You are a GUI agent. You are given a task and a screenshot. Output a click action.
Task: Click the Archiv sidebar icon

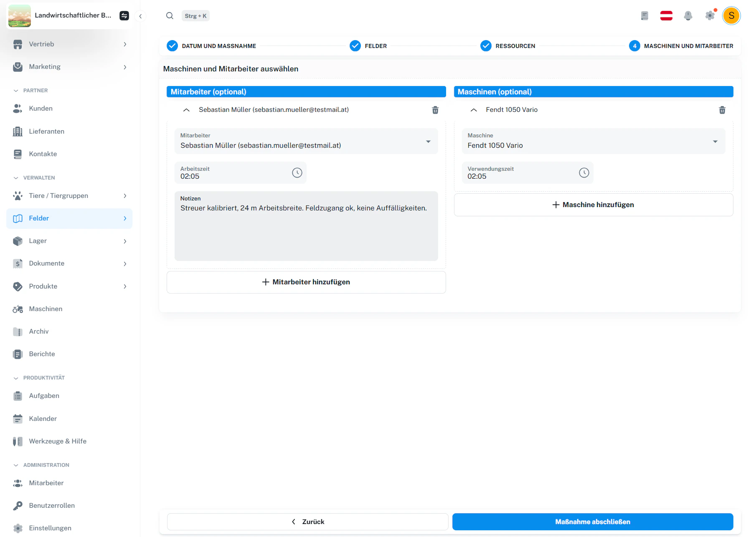18,332
